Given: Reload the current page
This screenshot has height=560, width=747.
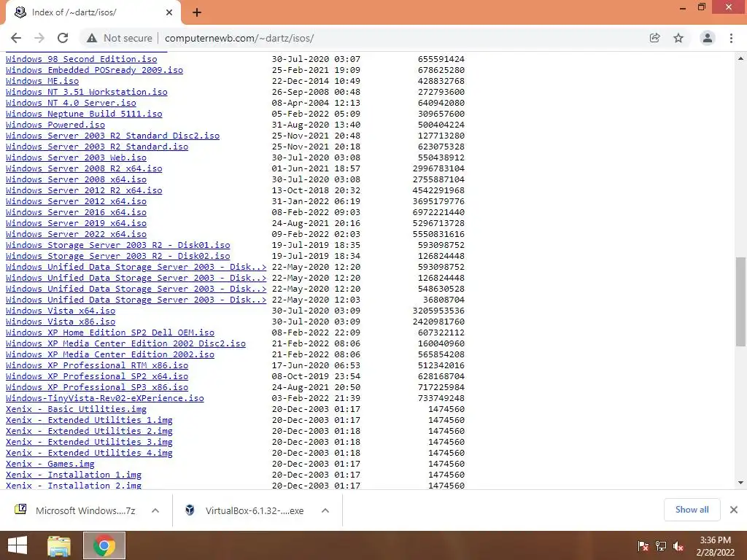Looking at the screenshot, I should (x=63, y=38).
